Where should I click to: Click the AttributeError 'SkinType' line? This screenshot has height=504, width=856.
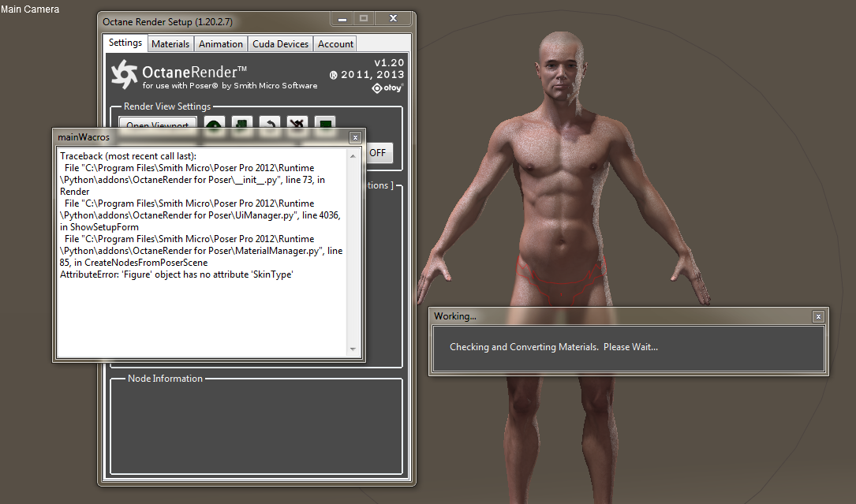(177, 274)
